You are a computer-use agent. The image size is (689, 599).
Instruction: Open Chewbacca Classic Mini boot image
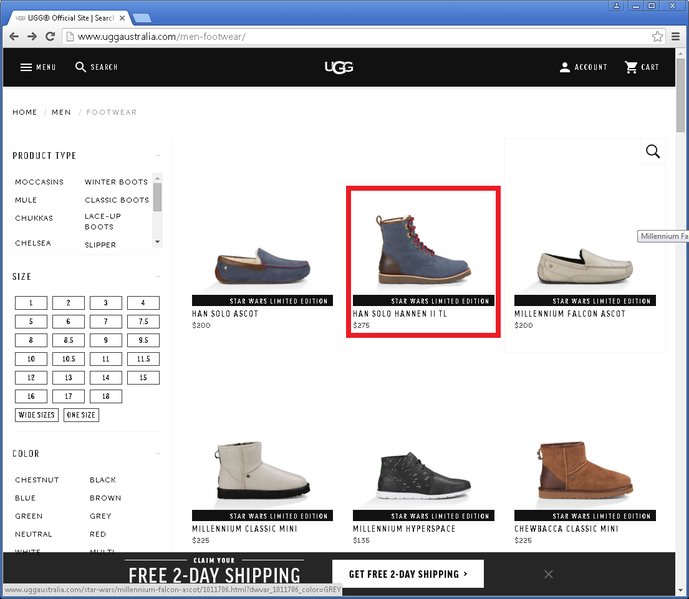point(585,470)
